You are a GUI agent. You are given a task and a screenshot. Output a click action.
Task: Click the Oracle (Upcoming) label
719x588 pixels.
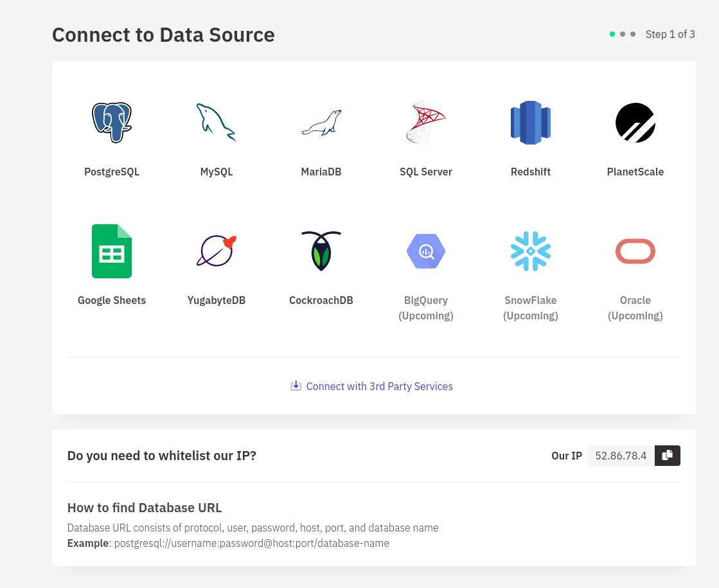click(x=635, y=308)
